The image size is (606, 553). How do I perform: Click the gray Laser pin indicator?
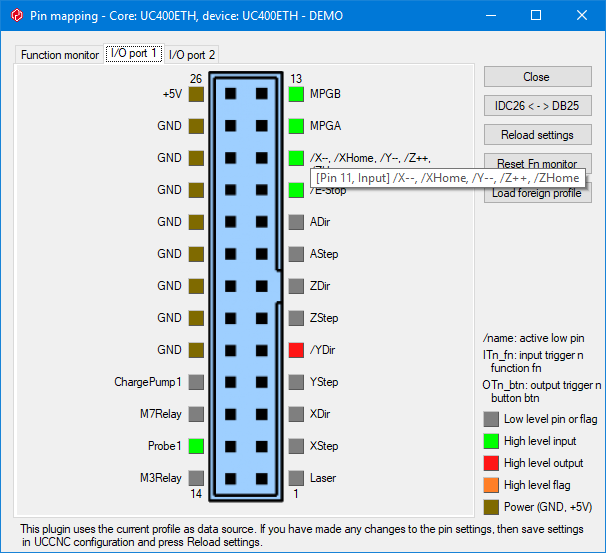(296, 478)
